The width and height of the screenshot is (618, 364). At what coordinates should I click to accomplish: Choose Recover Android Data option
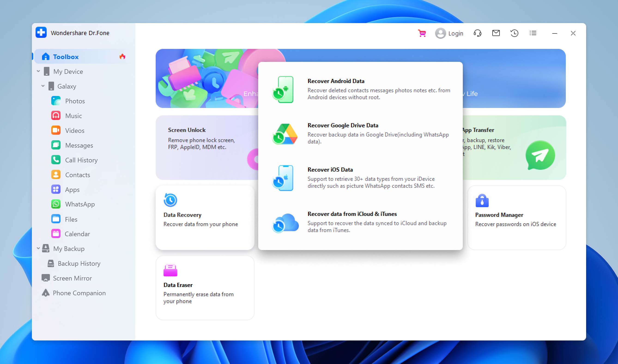click(360, 89)
